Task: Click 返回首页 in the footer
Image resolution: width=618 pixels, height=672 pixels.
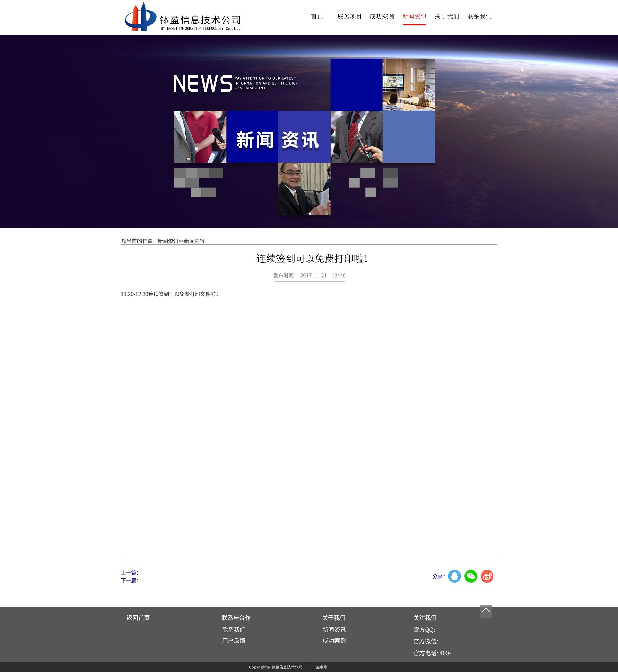Action: click(138, 618)
